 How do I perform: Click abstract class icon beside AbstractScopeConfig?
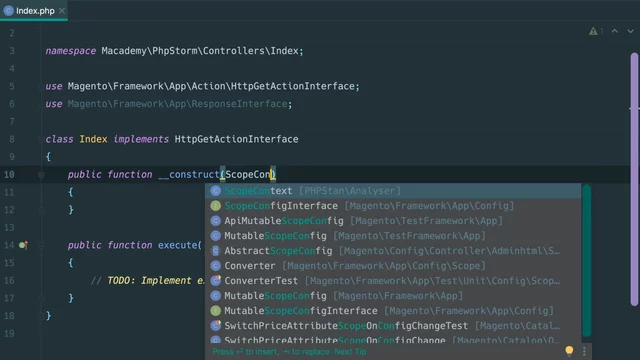[x=216, y=251]
